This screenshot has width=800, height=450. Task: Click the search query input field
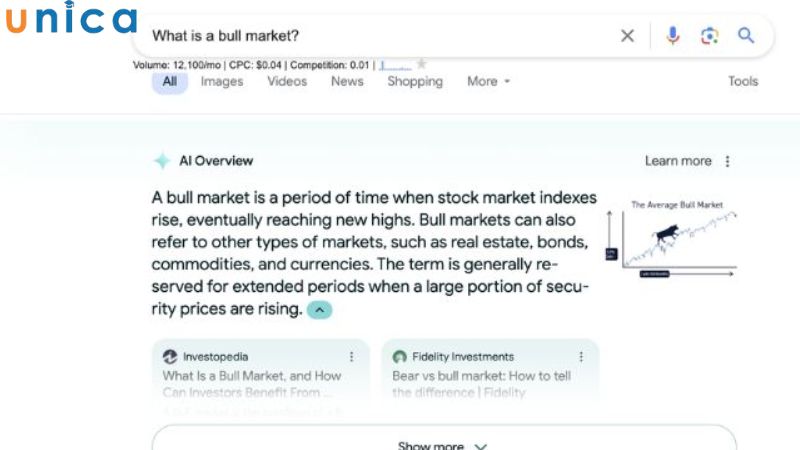[x=380, y=36]
